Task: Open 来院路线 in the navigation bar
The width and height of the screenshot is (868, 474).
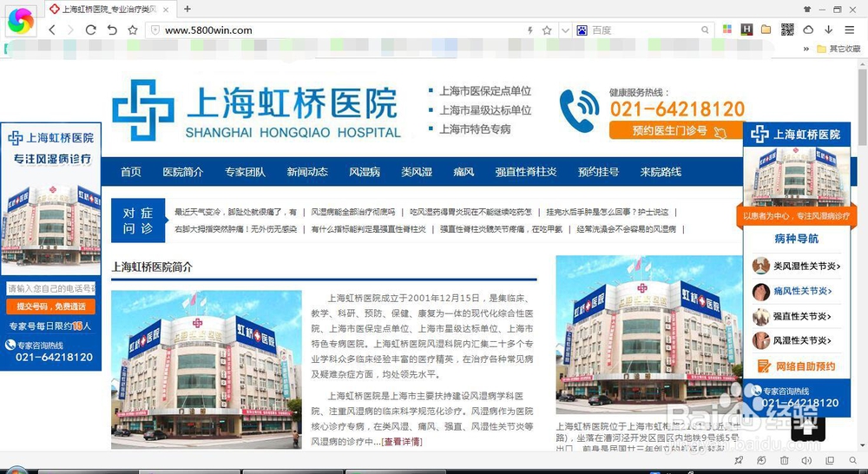Action: pyautogui.click(x=661, y=172)
